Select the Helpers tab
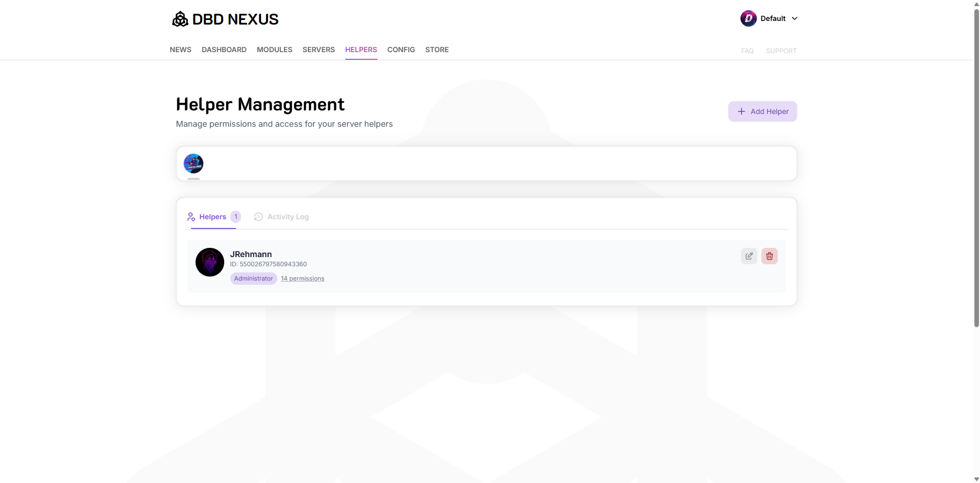Screen dimensions: 980x483 (212, 217)
